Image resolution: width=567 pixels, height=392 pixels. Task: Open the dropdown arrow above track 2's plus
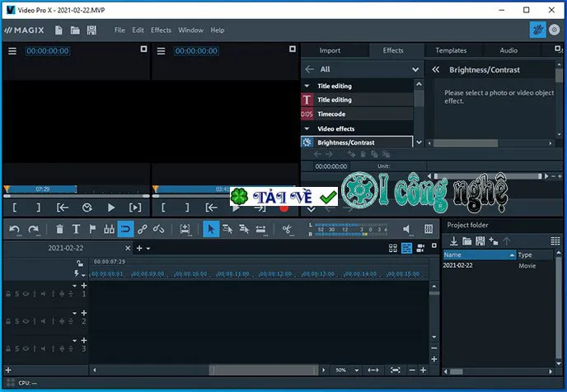[74, 313]
